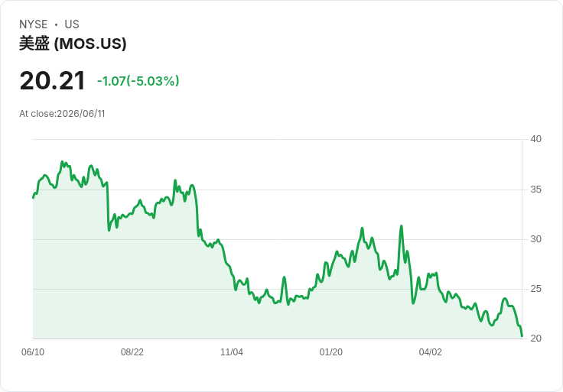Click the 30 y-axis price label

[x=535, y=239]
